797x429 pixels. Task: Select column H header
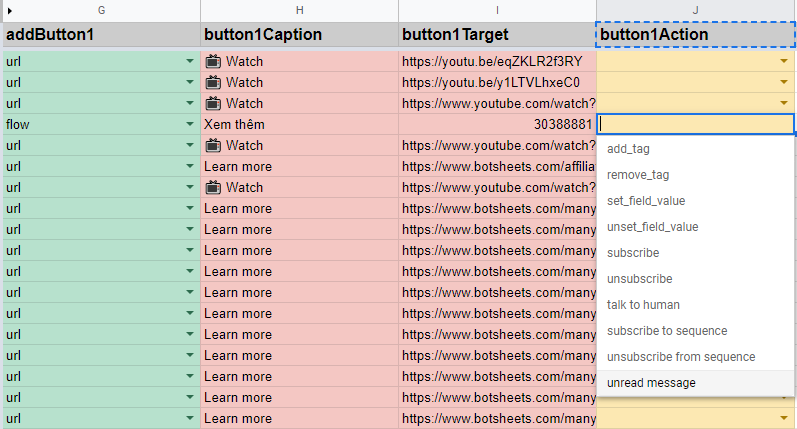point(299,10)
